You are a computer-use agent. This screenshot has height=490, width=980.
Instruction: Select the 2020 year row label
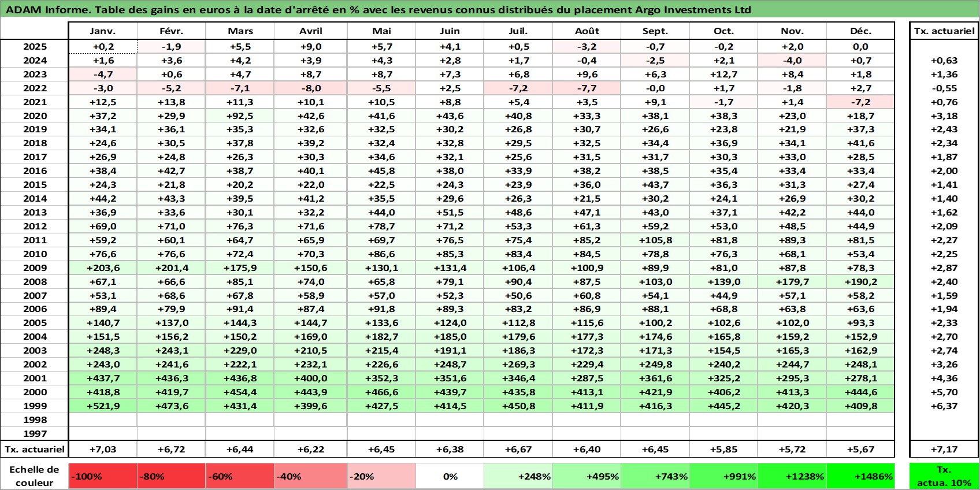click(x=35, y=116)
